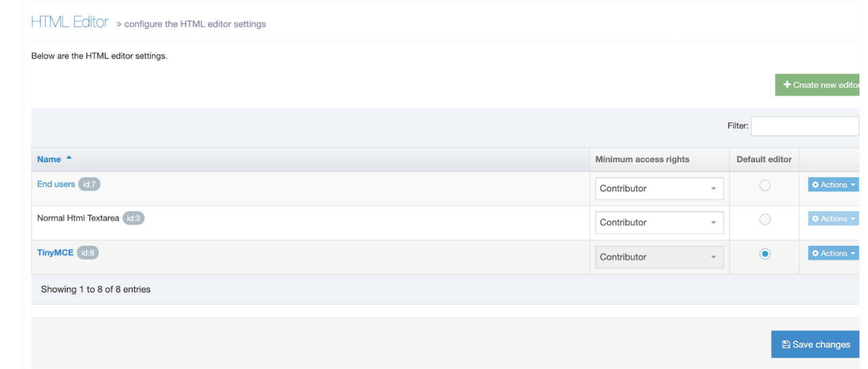This screenshot has height=369, width=868.
Task: Open the End users editor link
Action: [x=56, y=184]
